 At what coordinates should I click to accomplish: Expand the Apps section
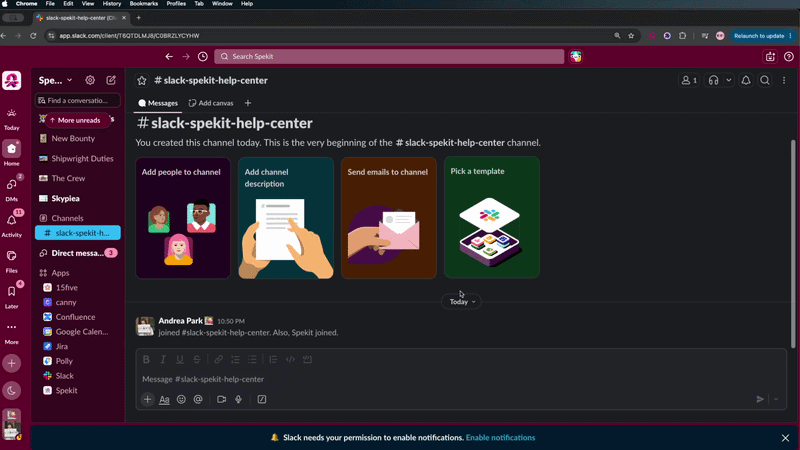pyautogui.click(x=60, y=273)
